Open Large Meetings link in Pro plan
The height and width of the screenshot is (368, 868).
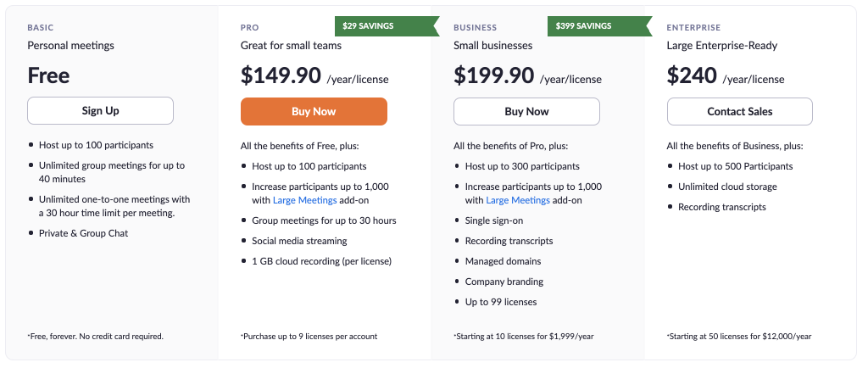click(x=305, y=200)
